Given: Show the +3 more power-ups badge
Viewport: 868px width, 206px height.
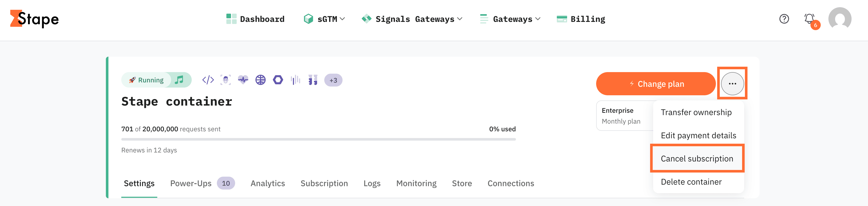Looking at the screenshot, I should point(333,80).
